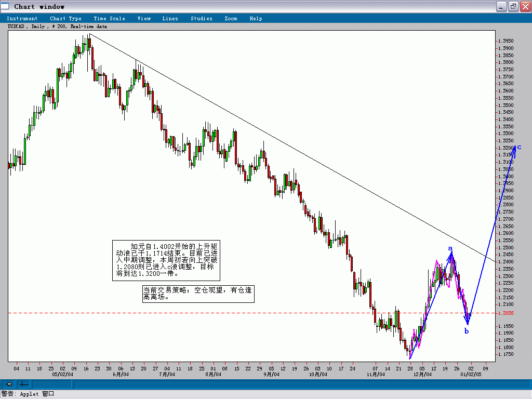Screen dimensions: 532x399
Task: Click the USDCAD Daily chart header text
Action: tap(57, 26)
